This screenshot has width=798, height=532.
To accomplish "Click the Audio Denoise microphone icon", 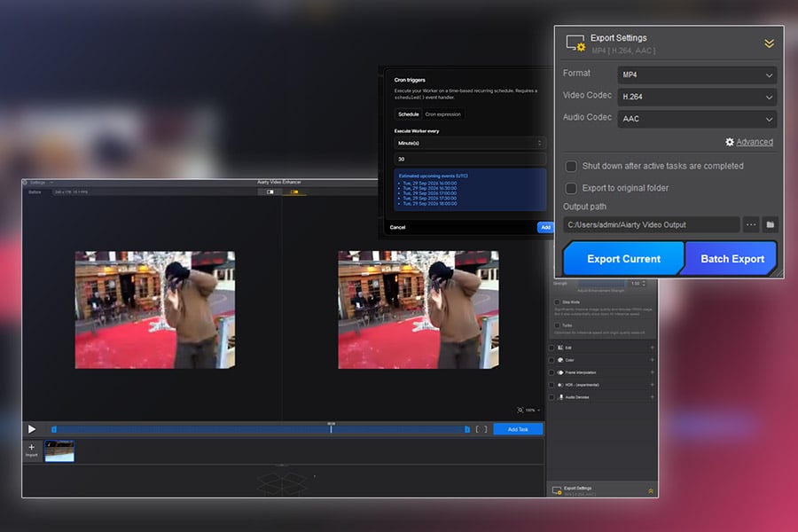I will (561, 397).
